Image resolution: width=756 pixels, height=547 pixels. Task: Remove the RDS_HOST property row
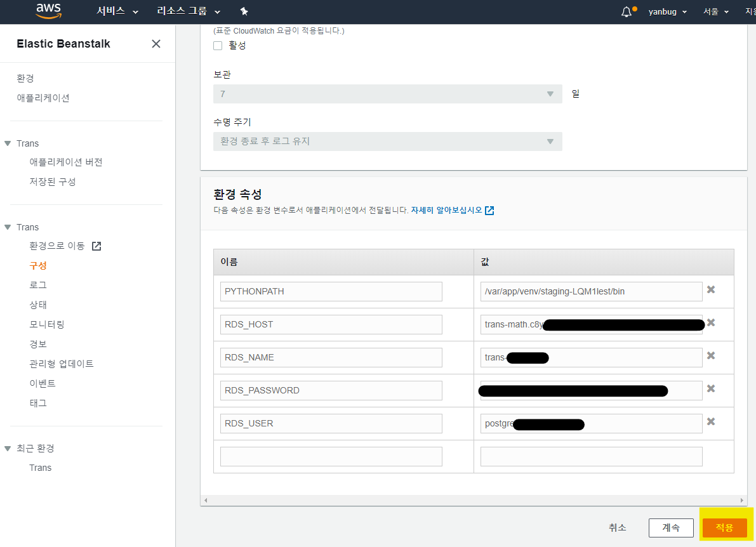coord(711,323)
